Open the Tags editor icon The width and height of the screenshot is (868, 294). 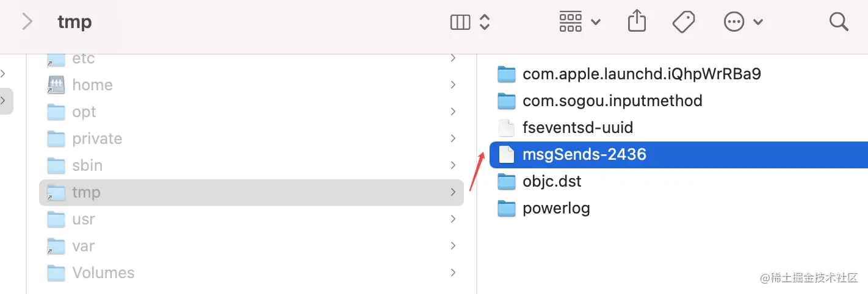click(684, 23)
